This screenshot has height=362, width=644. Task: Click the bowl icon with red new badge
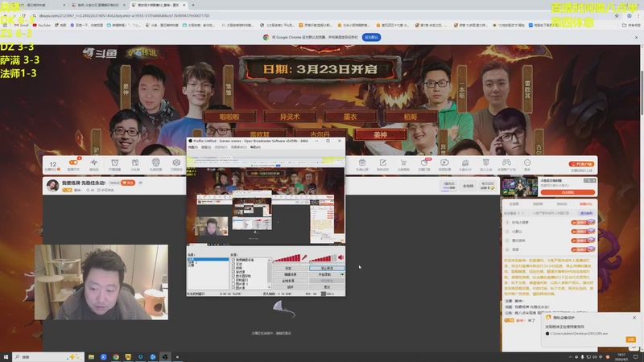point(424,162)
